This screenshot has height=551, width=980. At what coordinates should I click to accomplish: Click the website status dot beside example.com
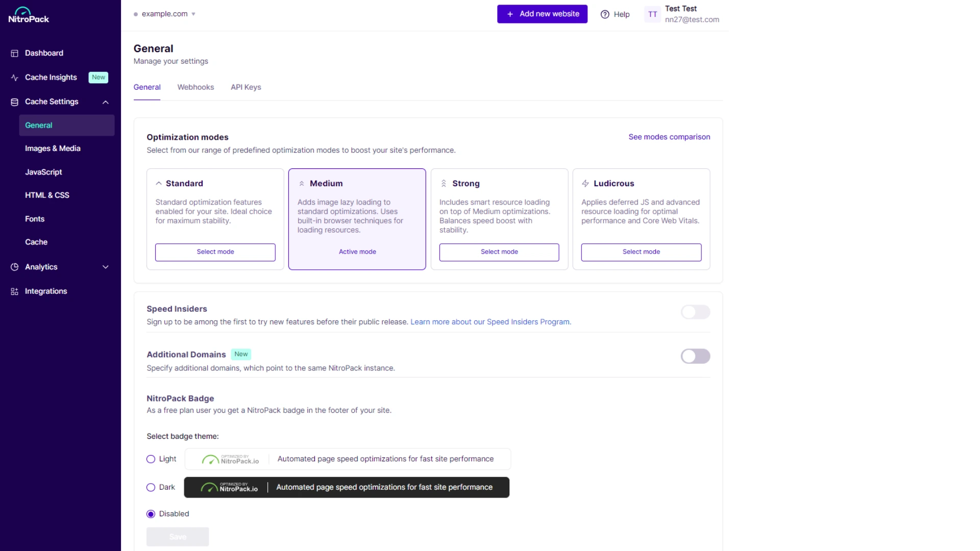click(136, 14)
